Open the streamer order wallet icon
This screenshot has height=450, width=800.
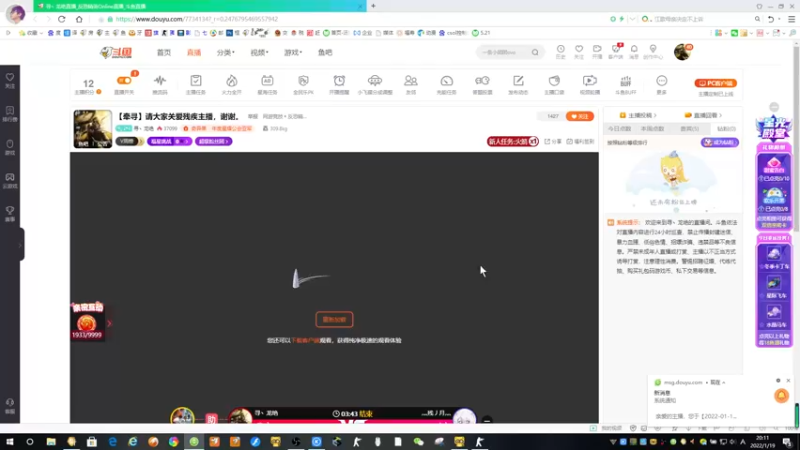coord(554,81)
